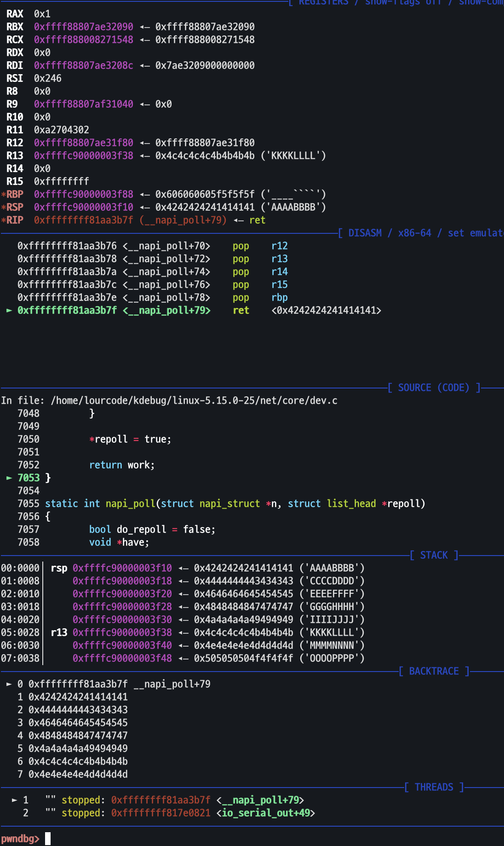The height and width of the screenshot is (846, 504).
Task: Click the BACKTRACE section header
Action: click(x=434, y=671)
